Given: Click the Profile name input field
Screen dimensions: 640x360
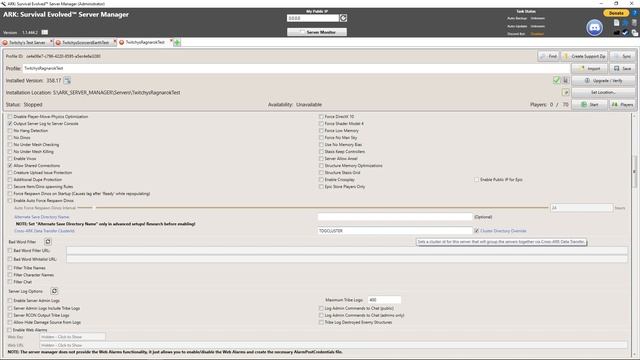Looking at the screenshot, I should [x=296, y=68].
